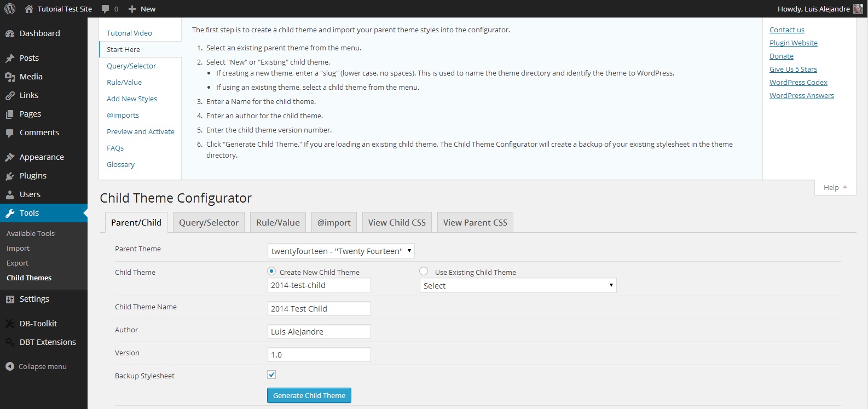Click the Version input field
Viewport: 868px width, 409px height.
pyautogui.click(x=319, y=355)
